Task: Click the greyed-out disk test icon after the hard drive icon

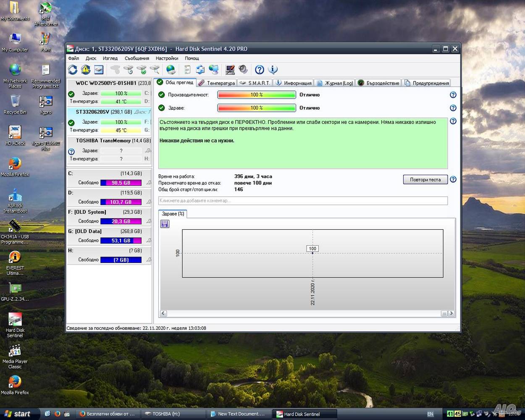Action: coord(115,70)
